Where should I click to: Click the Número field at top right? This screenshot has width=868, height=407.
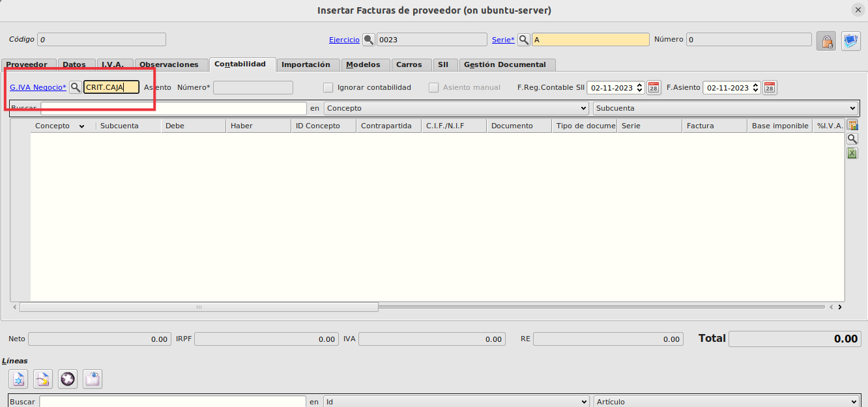[749, 40]
